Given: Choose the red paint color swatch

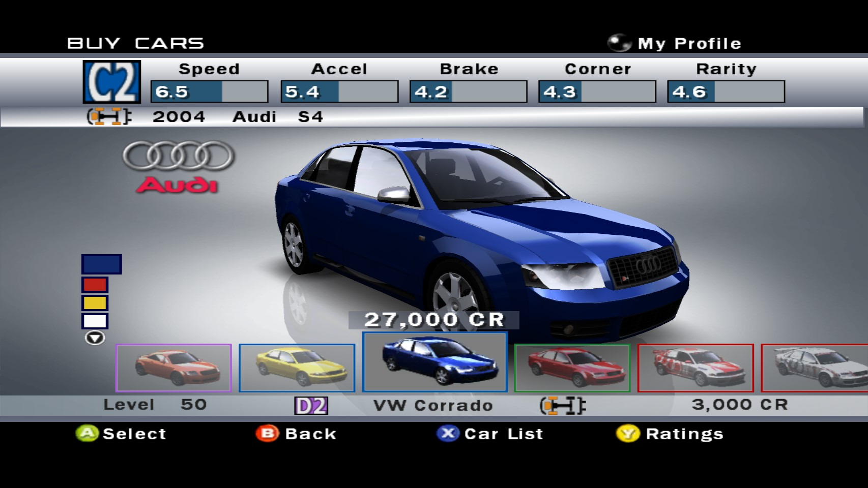Looking at the screenshot, I should 95,284.
